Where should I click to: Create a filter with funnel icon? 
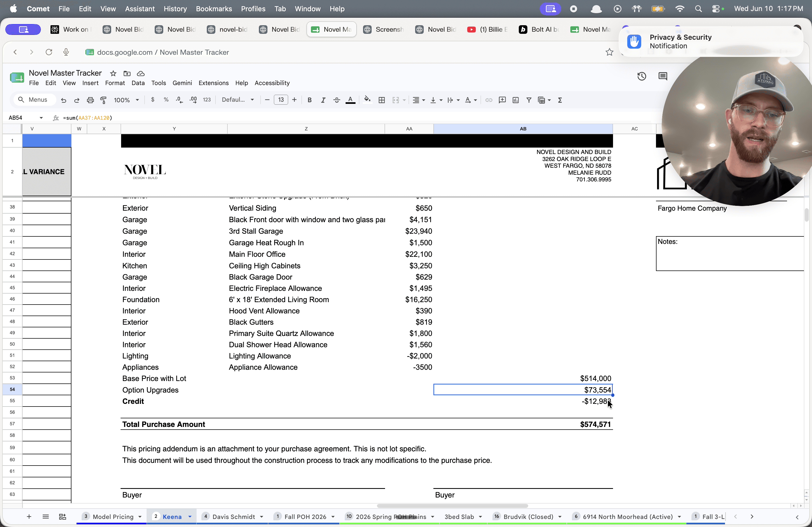[529, 100]
